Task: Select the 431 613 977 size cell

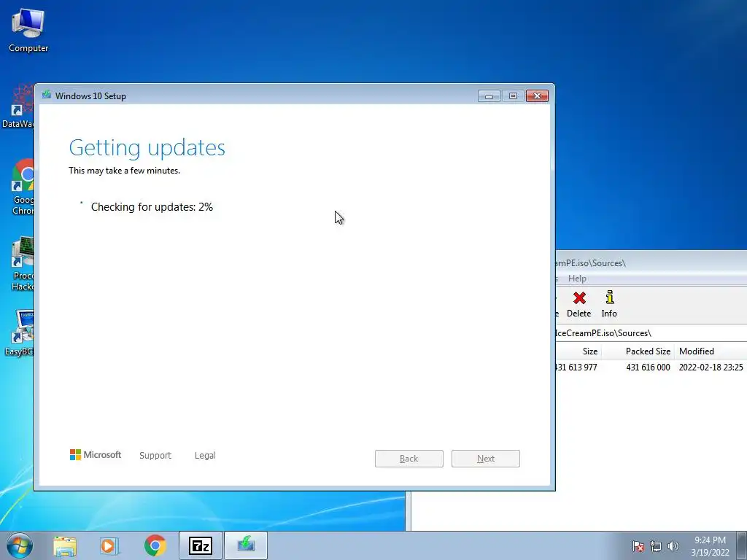Action: tap(576, 367)
